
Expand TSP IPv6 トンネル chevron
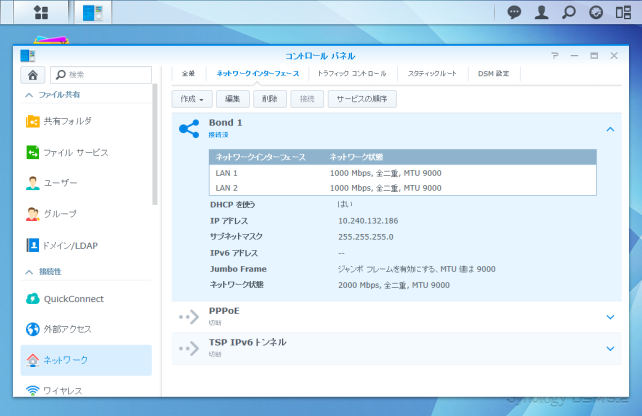[x=610, y=348]
